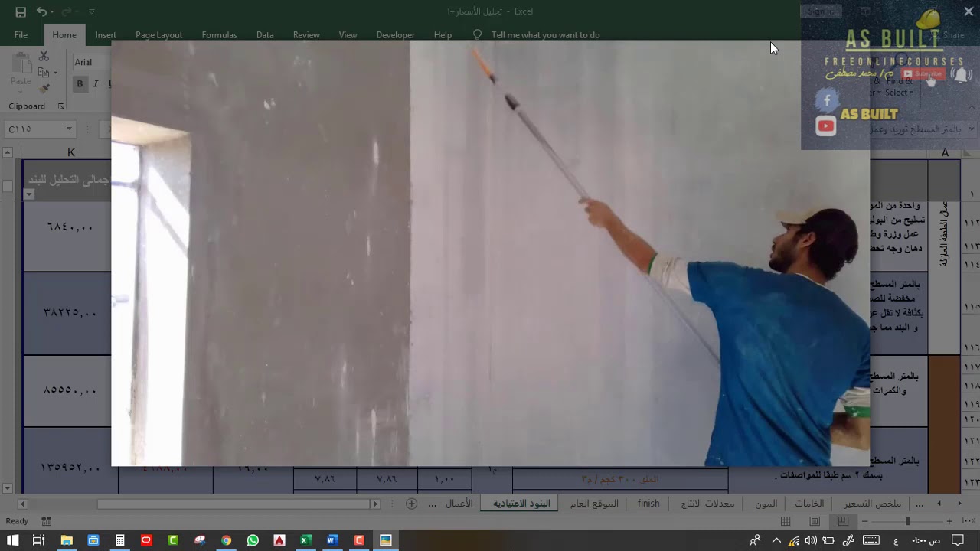This screenshot has height=551, width=980.
Task: Open the Clipboard pane launcher
Action: pos(61,106)
